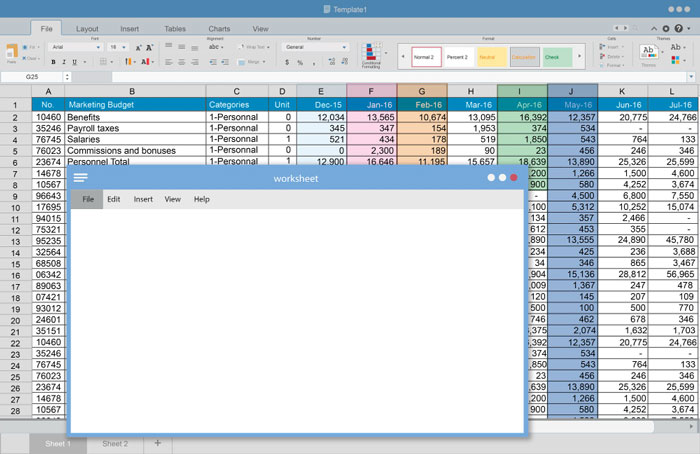Open Insert menu in worksheet window

(x=143, y=199)
